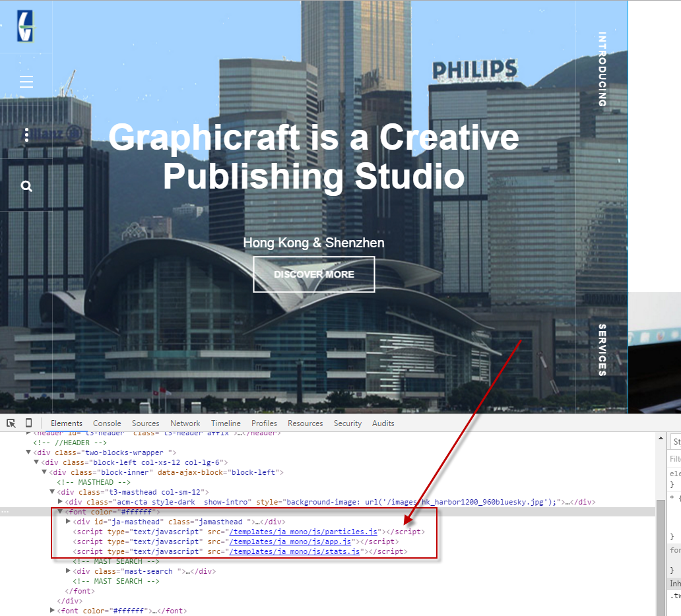The image size is (681, 616).
Task: Open the Resources tab
Action: [x=306, y=423]
